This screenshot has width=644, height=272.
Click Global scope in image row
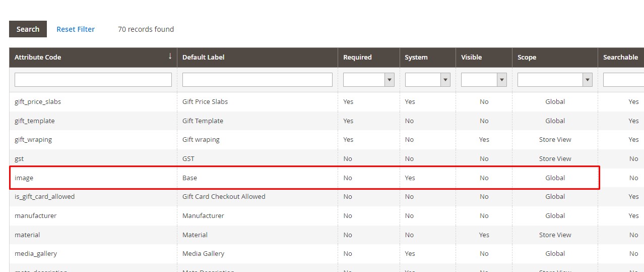point(555,178)
